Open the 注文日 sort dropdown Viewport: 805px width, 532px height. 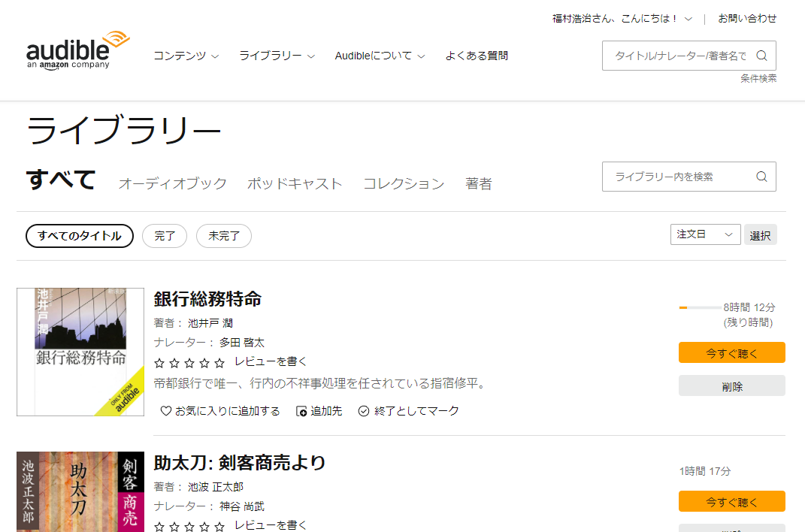(705, 234)
